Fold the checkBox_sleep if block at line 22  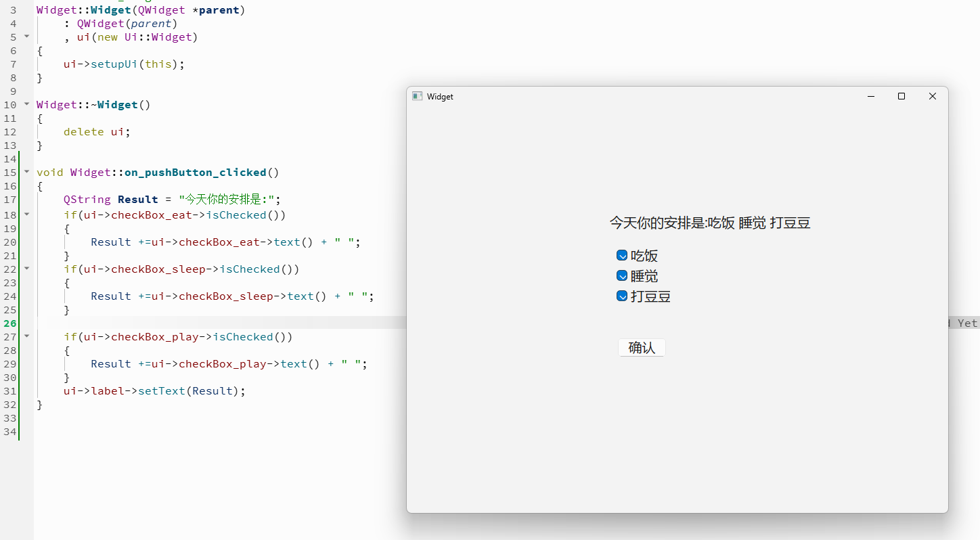(26, 268)
